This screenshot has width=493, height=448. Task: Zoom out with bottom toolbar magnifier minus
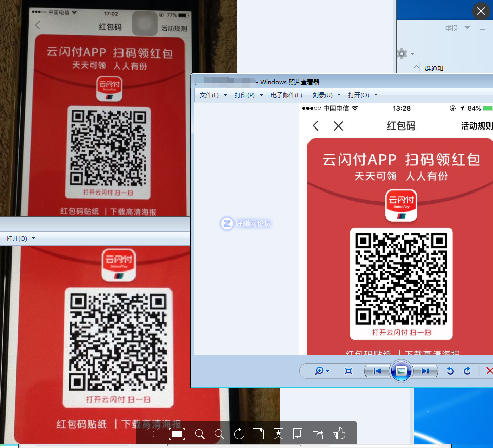click(x=219, y=434)
